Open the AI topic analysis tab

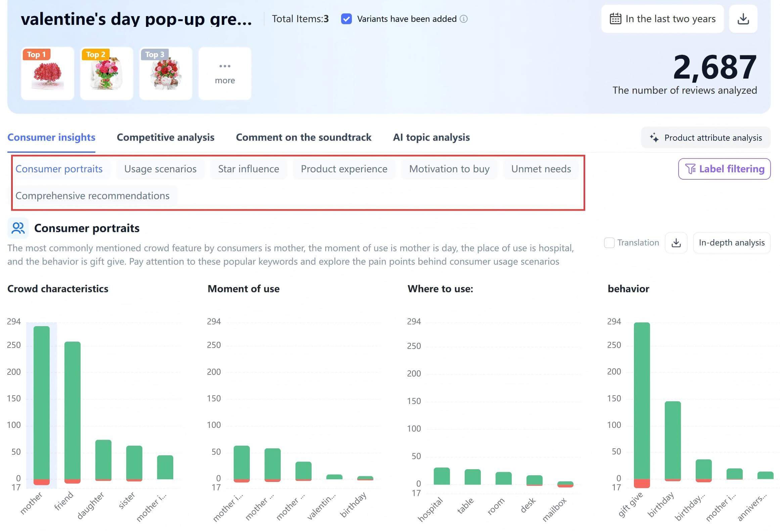[x=431, y=137]
